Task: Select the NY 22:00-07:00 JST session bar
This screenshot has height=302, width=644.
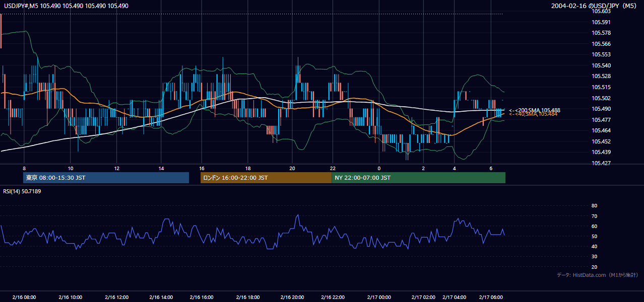Action: tap(419, 178)
